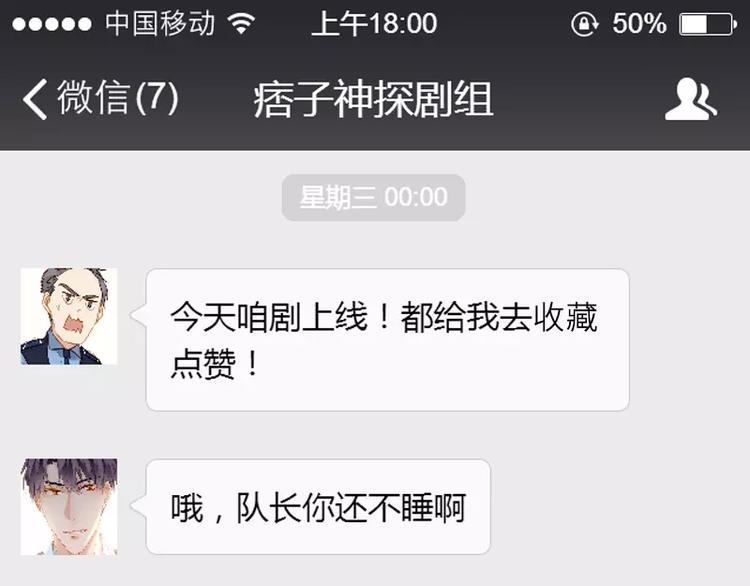Tap the (7) unread count badge
Image resolution: width=750 pixels, height=586 pixels.
[157, 98]
